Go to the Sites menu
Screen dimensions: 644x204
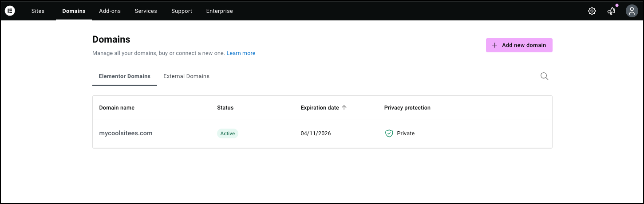(38, 11)
